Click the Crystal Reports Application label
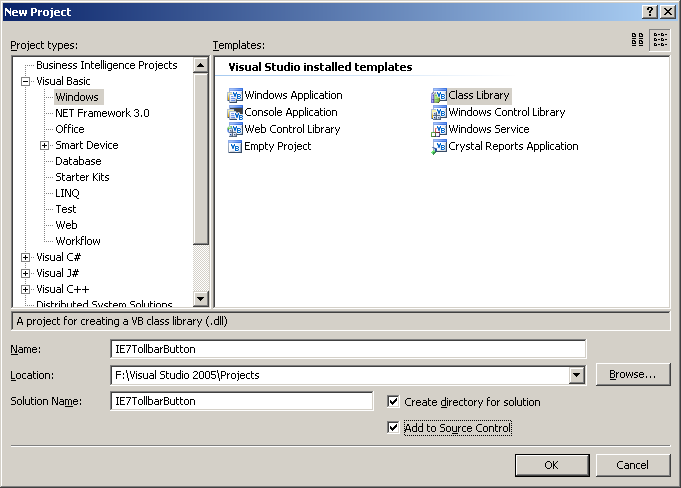The image size is (681, 488). coord(513,146)
